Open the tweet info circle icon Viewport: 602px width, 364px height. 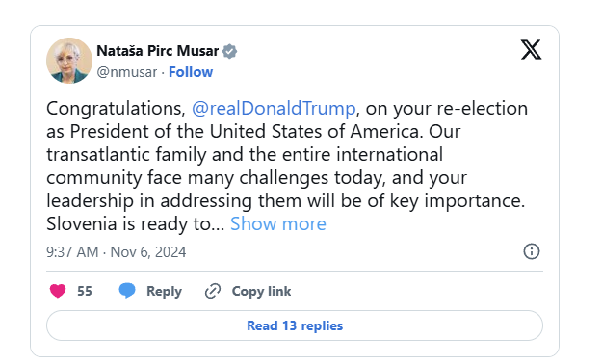pos(532,251)
